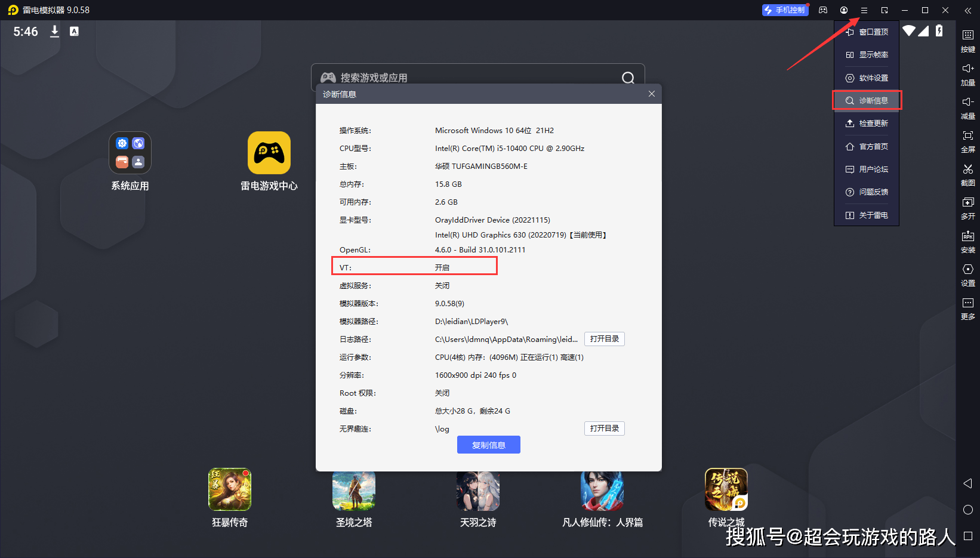Close the 诊断信息 dialog
Image resolution: width=980 pixels, height=558 pixels.
point(652,94)
